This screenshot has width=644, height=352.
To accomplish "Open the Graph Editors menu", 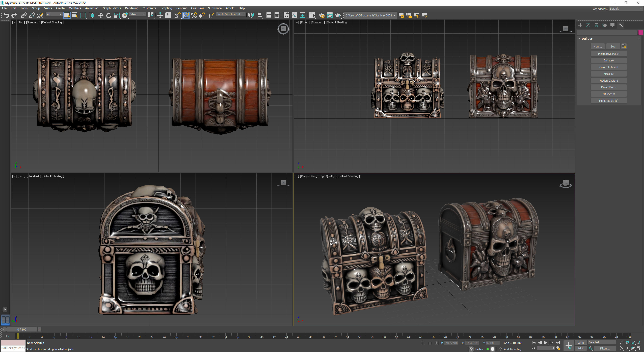I will (112, 8).
